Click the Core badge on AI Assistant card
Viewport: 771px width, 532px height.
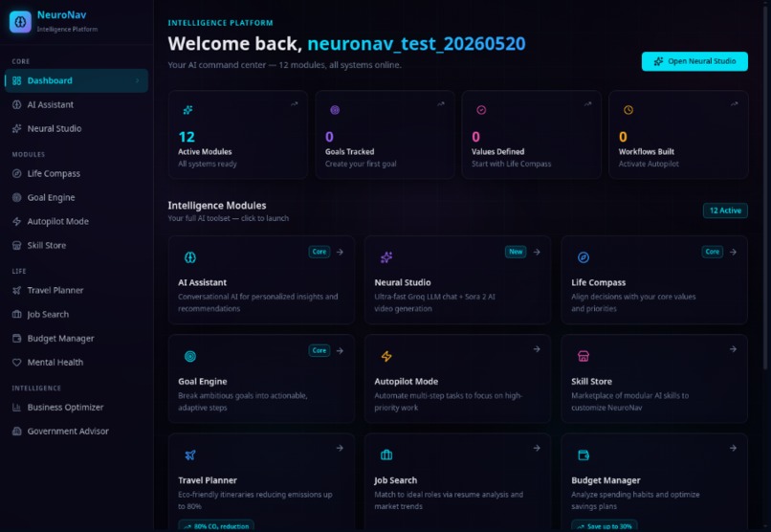pos(319,252)
